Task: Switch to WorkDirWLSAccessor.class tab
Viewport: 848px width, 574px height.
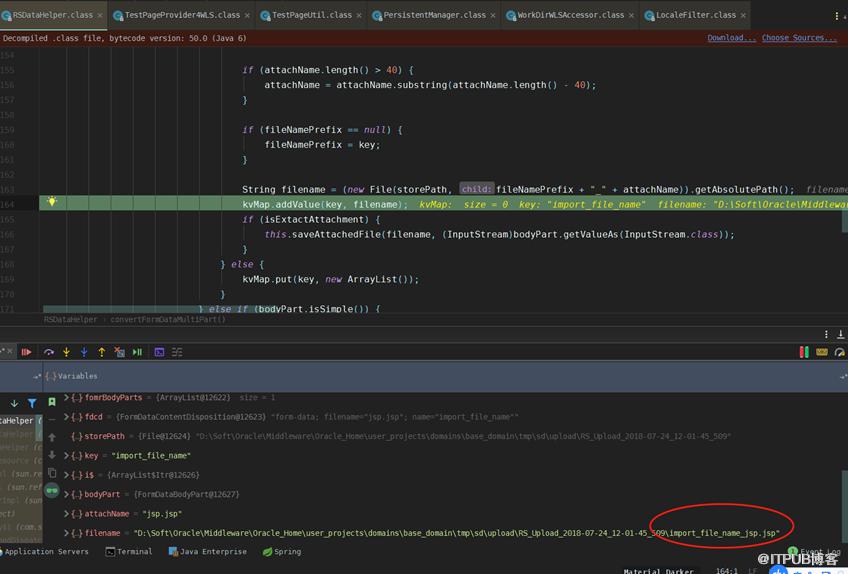Action: coord(571,15)
